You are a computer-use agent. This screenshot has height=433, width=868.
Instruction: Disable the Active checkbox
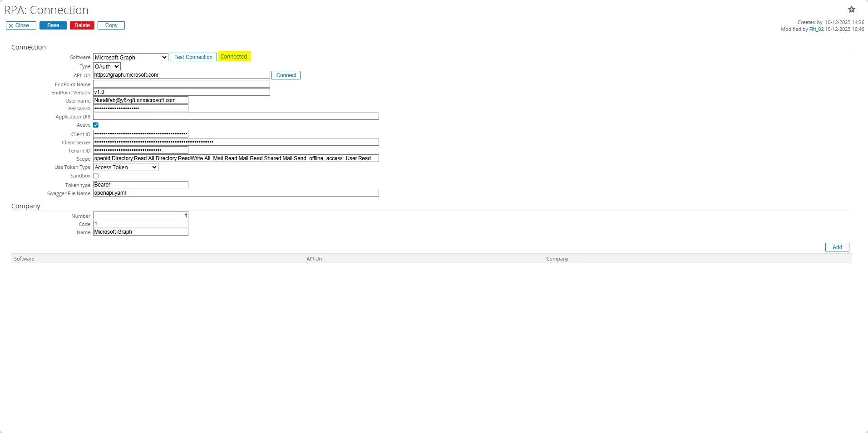point(96,125)
